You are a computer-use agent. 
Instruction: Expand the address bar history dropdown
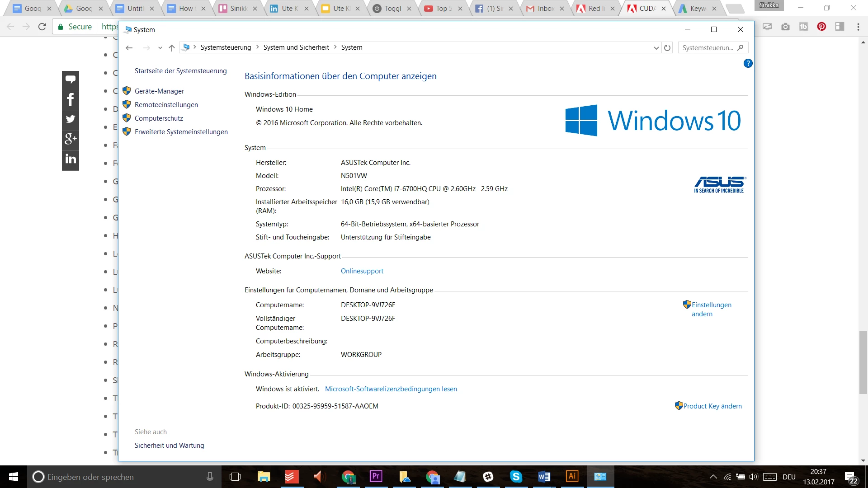656,48
